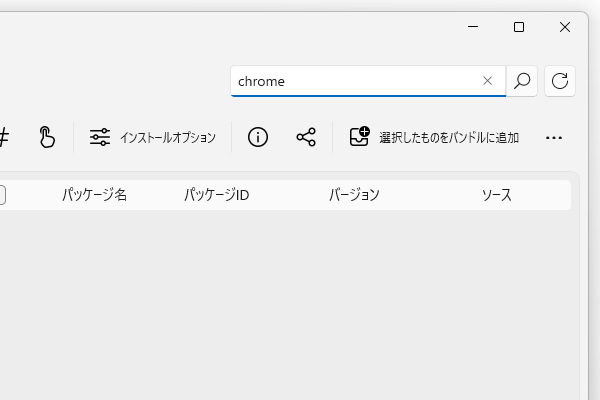The image size is (600, 400).
Task: Show package details info icon
Action: point(258,137)
